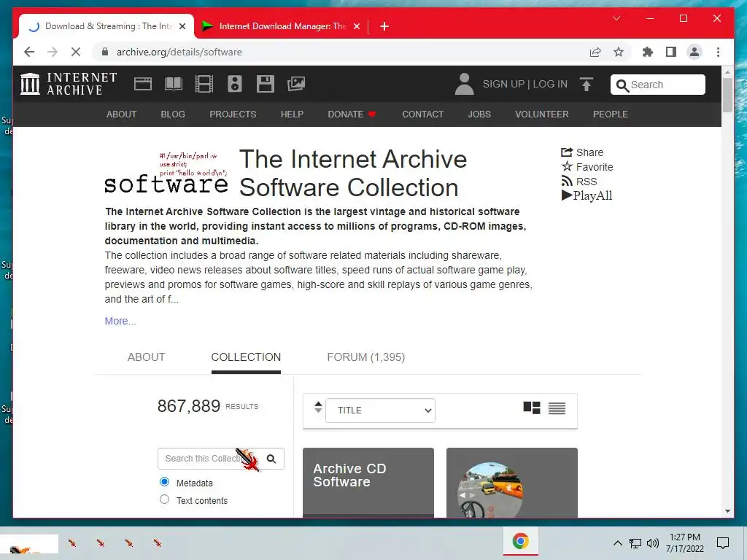Expand description with More...
This screenshot has width=747, height=560.
(120, 321)
